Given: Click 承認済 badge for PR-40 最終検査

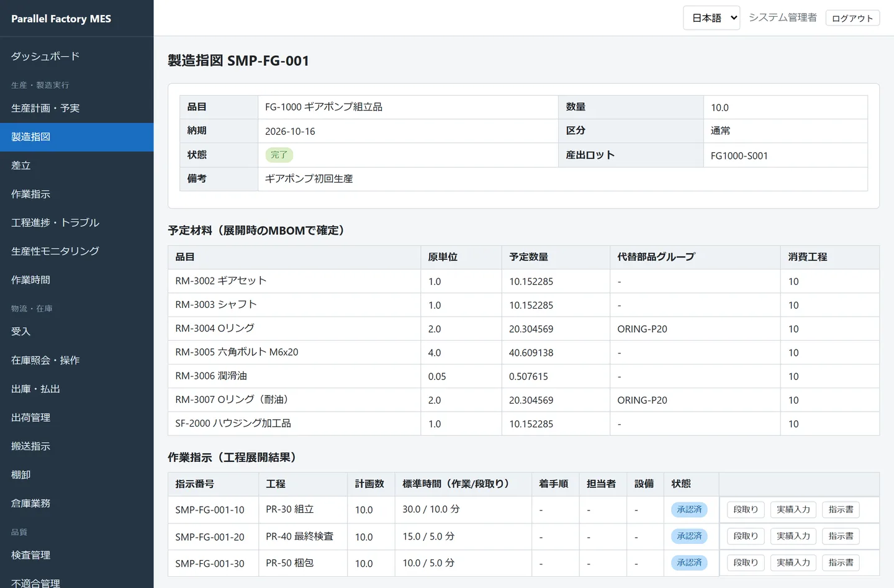Looking at the screenshot, I should tap(689, 536).
